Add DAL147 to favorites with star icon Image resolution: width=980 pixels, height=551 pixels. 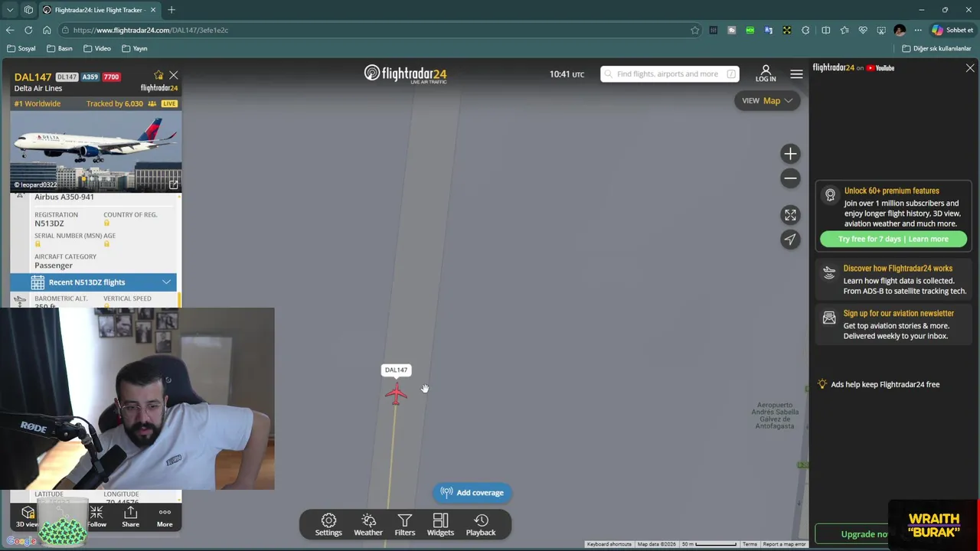158,75
